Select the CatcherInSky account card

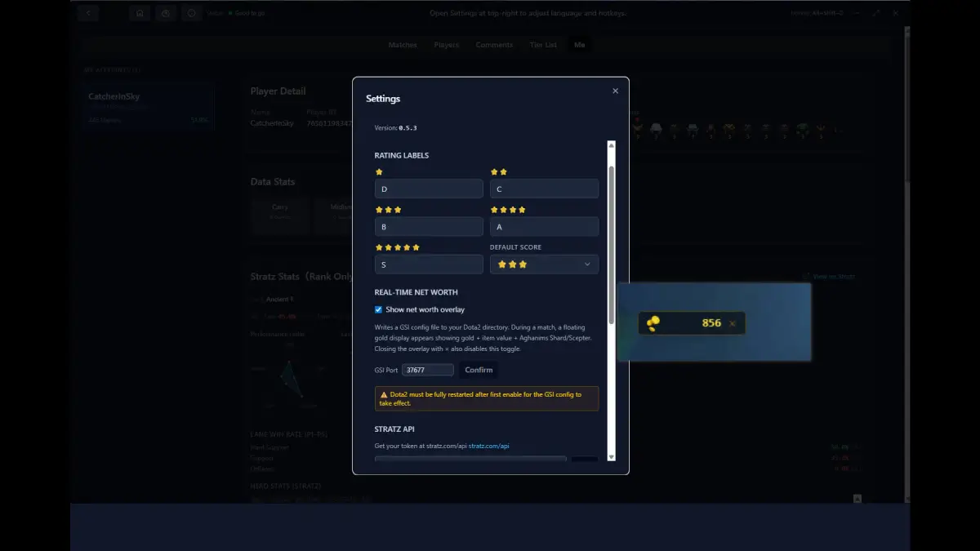(x=148, y=108)
